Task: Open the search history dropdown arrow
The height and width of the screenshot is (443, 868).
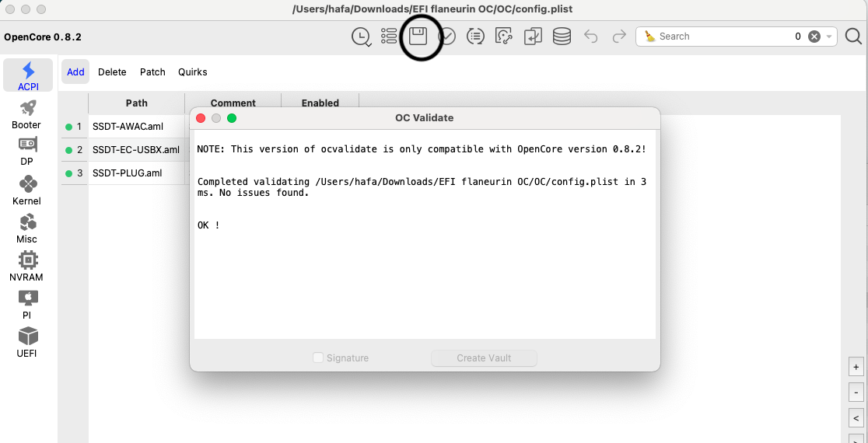Action: pos(828,37)
